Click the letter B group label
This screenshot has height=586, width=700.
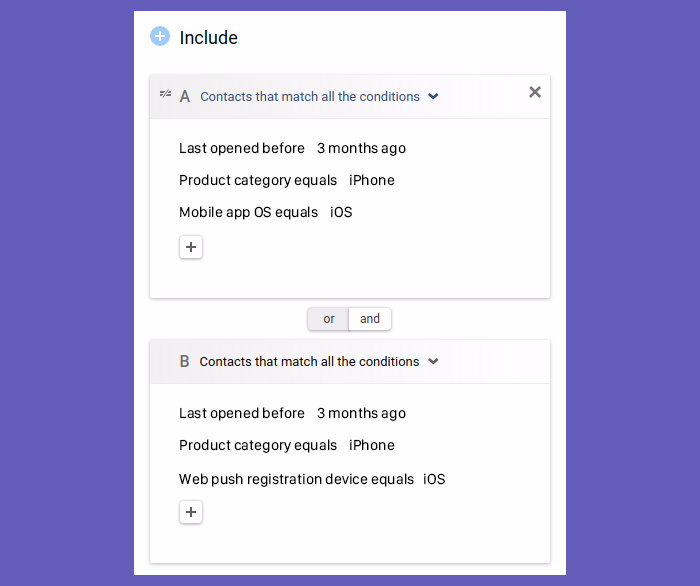[184, 361]
